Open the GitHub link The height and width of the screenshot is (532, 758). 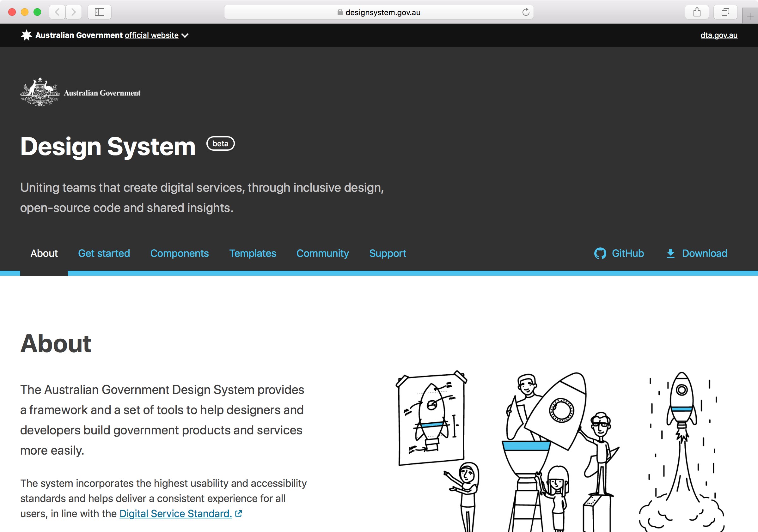(619, 253)
